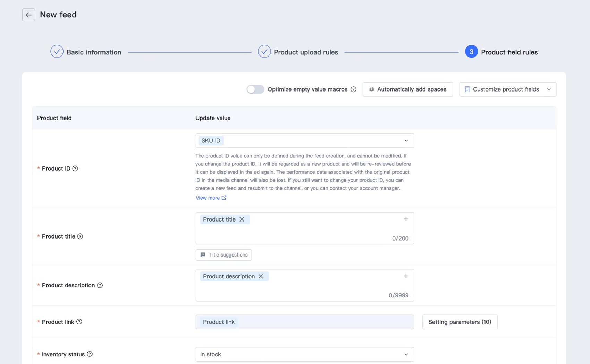This screenshot has height=364, width=590.
Task: Click help icon beside Optimize empty value macros
Action: (353, 89)
